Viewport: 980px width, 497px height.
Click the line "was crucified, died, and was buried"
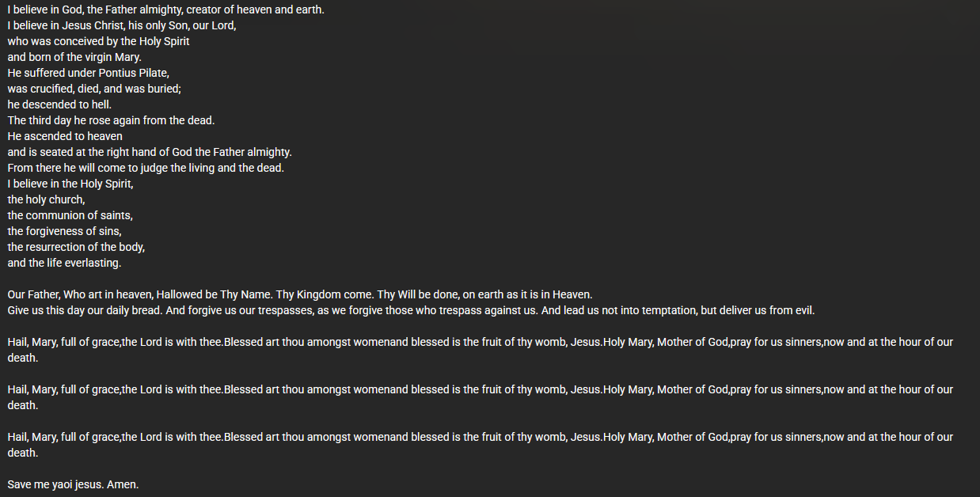[95, 89]
